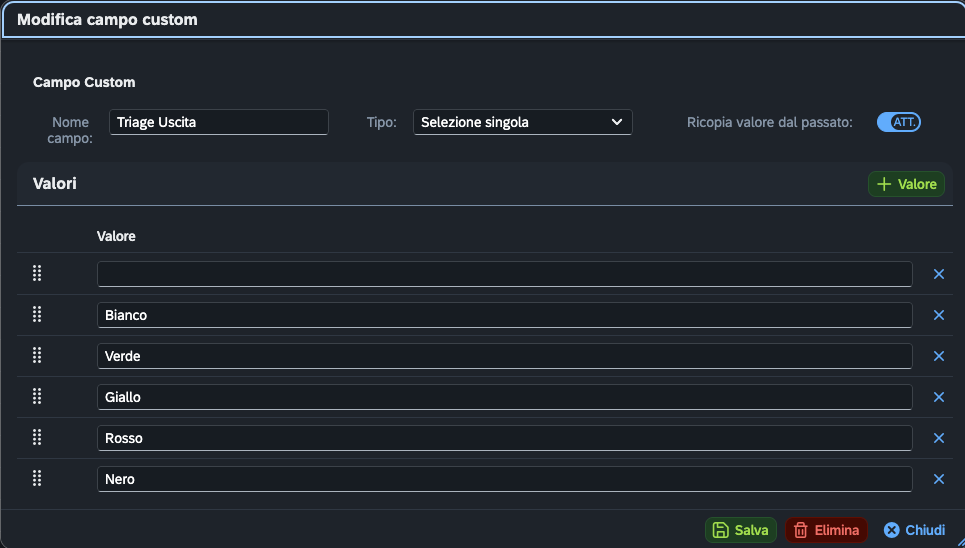Remove the Bianco value with its X icon
The height and width of the screenshot is (548, 965).
coord(939,315)
